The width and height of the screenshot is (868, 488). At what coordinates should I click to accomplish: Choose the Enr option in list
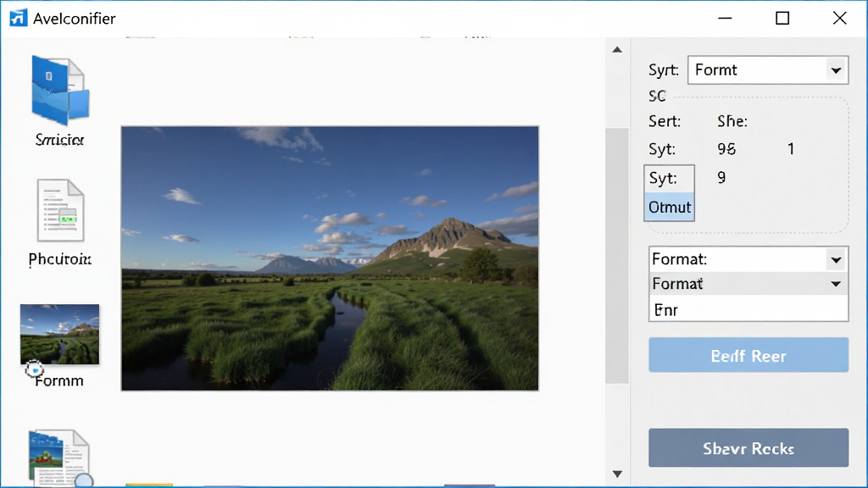point(748,309)
